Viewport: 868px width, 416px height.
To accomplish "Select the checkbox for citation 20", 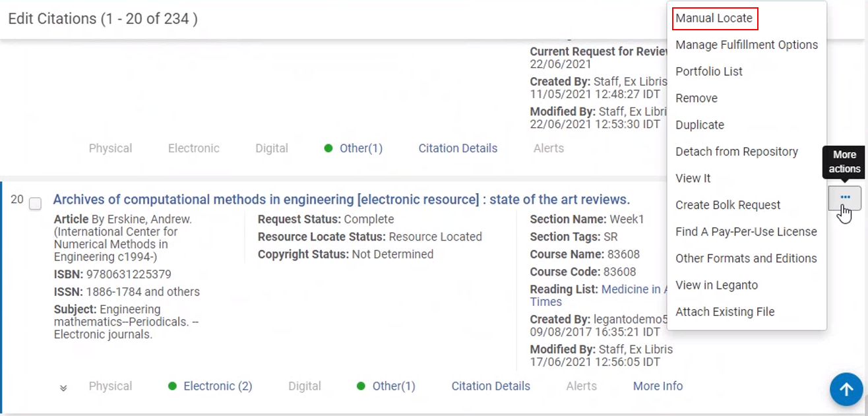I will coord(36,204).
